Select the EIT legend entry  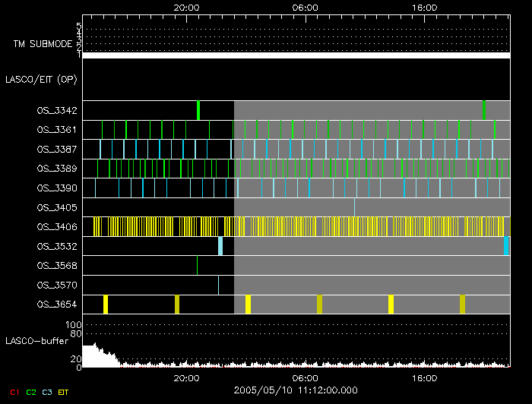tap(63, 393)
